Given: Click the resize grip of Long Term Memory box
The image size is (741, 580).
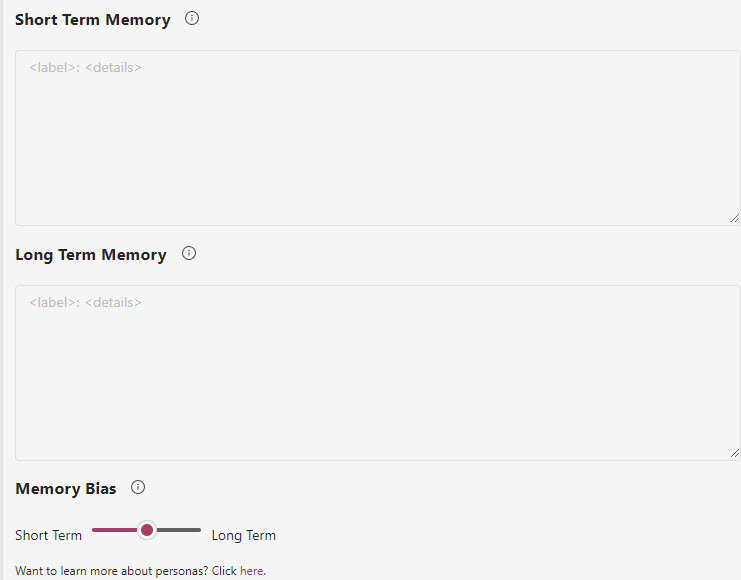Looking at the screenshot, I should click(734, 453).
